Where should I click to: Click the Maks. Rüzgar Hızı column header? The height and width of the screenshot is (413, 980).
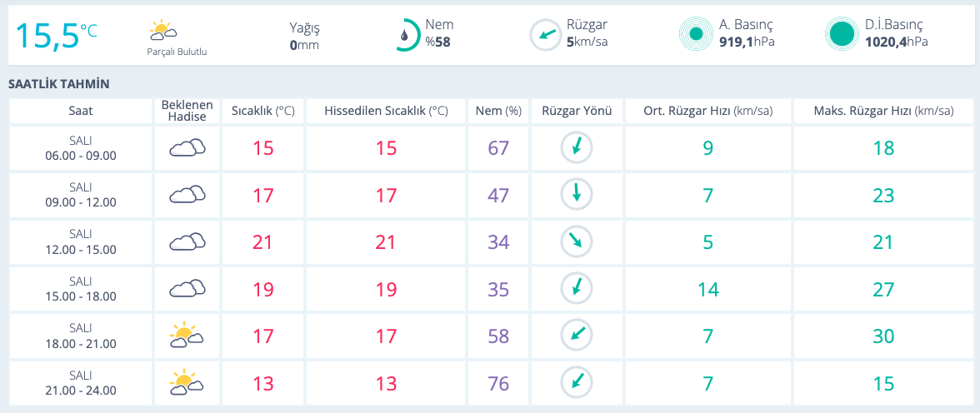[883, 111]
